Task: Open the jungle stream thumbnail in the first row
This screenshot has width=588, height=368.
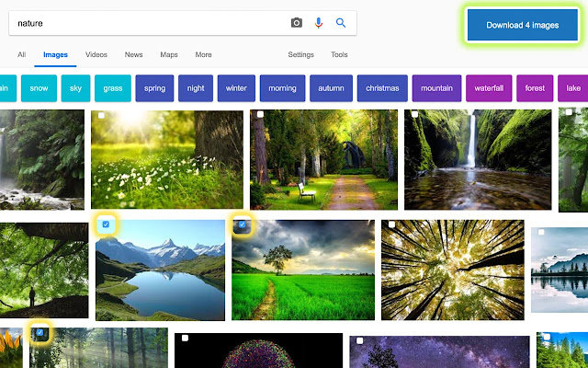Action: pos(42,159)
